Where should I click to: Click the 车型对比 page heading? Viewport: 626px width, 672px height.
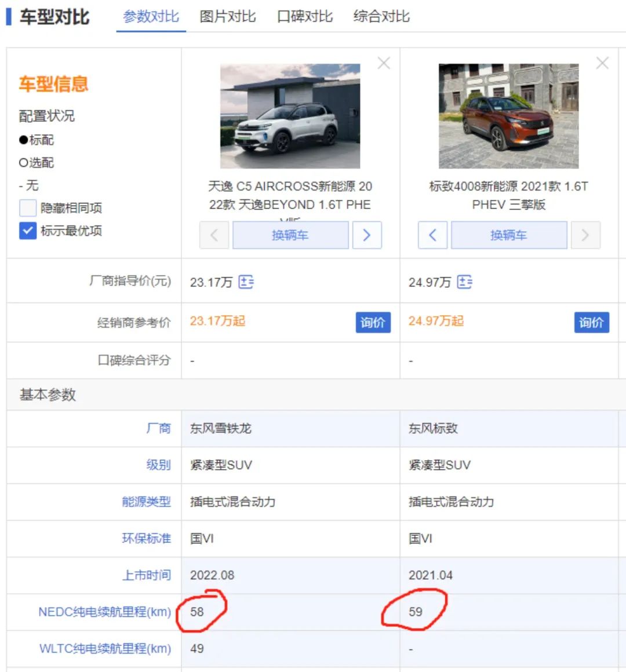[x=54, y=17]
